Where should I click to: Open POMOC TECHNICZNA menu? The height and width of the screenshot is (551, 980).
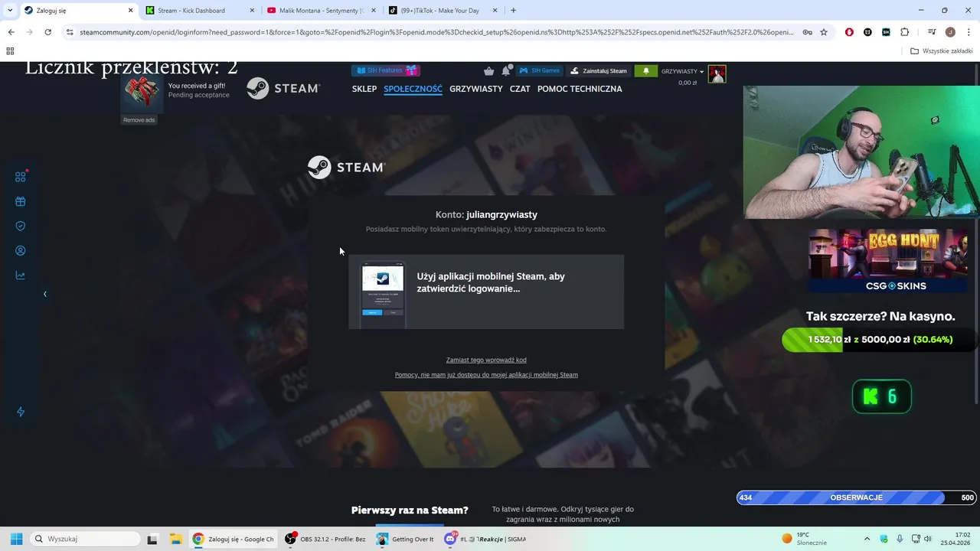coord(580,89)
